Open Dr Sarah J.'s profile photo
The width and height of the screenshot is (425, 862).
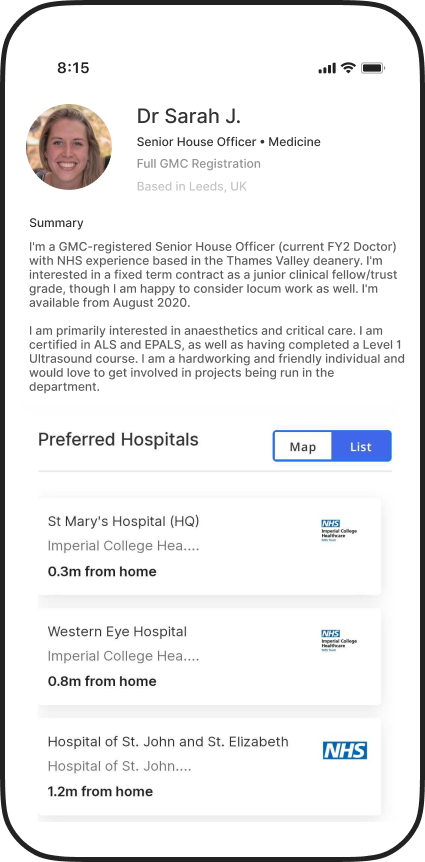click(x=69, y=147)
